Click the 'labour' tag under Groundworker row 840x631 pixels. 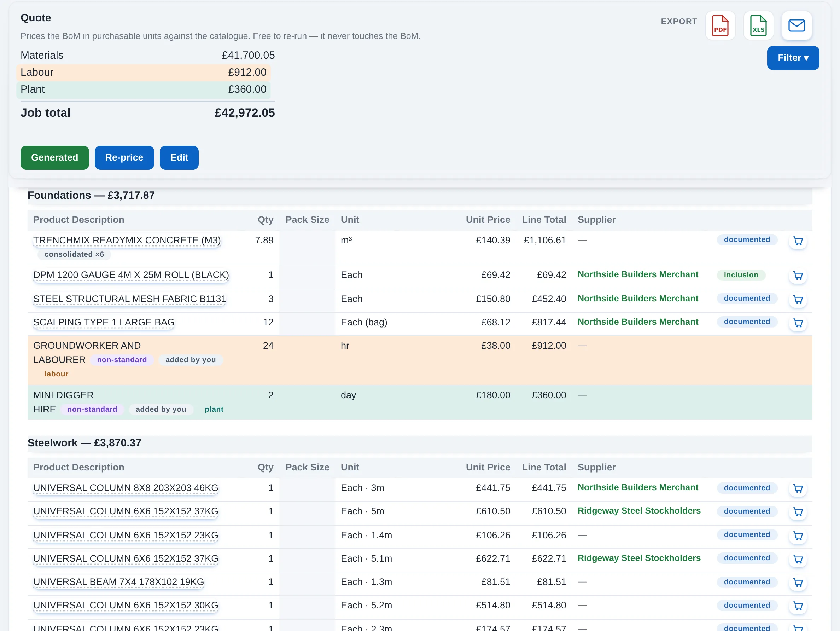click(x=56, y=374)
